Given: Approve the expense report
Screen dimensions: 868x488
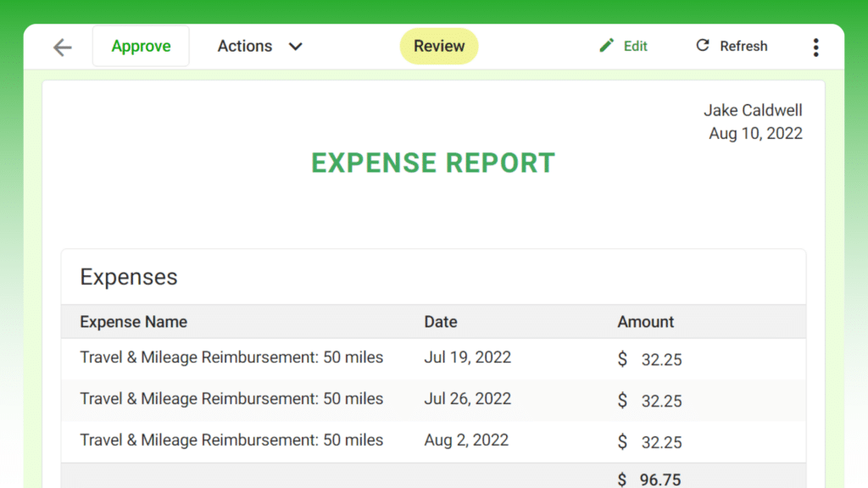Looking at the screenshot, I should click(141, 46).
